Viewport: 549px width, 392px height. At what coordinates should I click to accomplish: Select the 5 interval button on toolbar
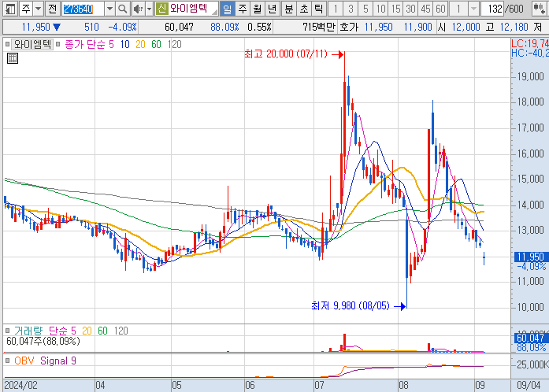[x=365, y=9]
